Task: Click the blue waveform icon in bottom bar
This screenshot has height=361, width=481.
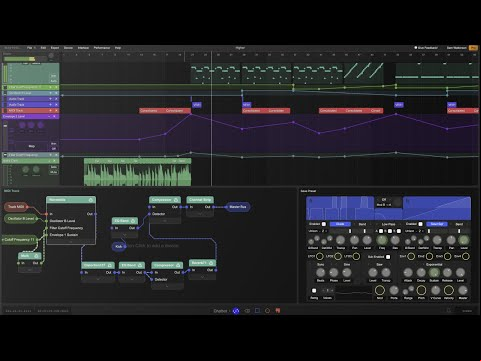Action: tap(236, 311)
